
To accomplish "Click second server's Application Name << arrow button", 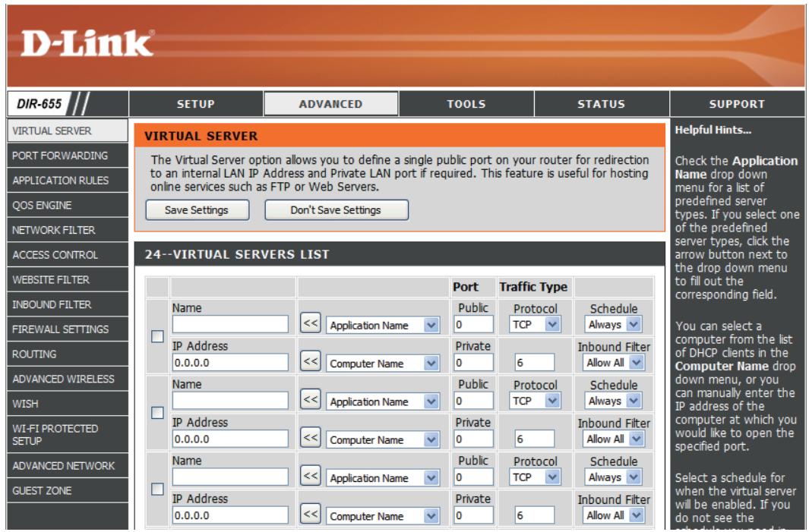I will pyautogui.click(x=311, y=399).
